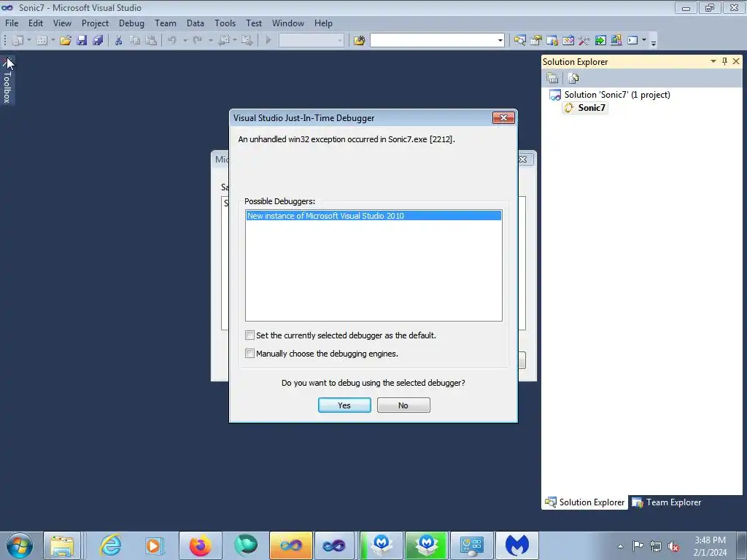Select 'New instance of Microsoft Visual Studio 2010'
Screen dimensions: 747x560
point(373,216)
